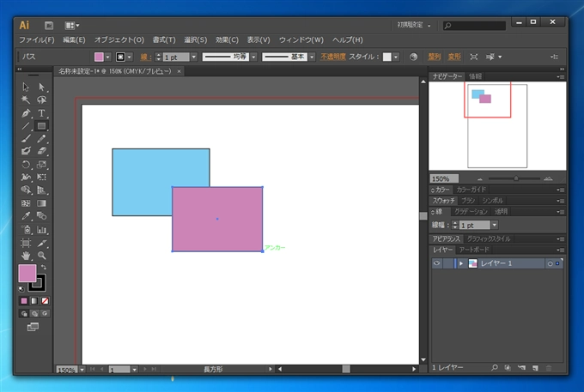Select the Pen tool
This screenshot has width=584, height=392.
point(26,112)
